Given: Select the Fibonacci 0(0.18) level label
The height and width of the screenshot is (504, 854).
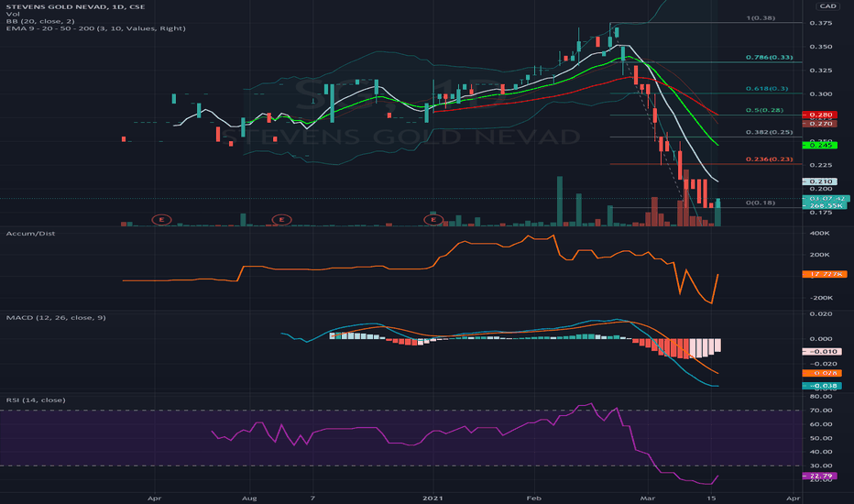Looking at the screenshot, I should tap(761, 203).
